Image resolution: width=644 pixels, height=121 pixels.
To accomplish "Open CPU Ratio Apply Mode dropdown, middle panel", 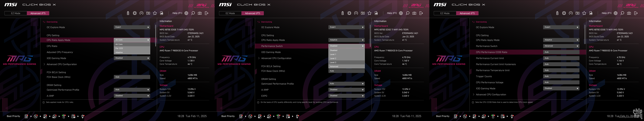I will 347,40.
